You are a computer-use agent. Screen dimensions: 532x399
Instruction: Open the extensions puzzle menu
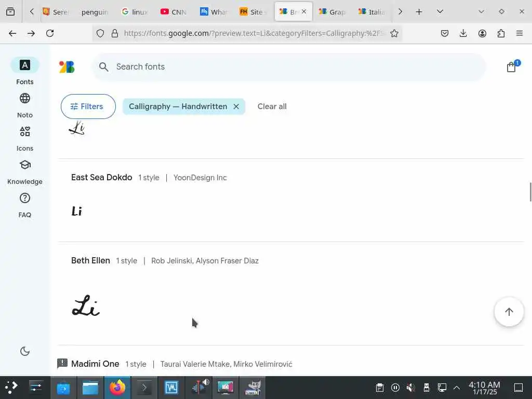[x=501, y=33]
